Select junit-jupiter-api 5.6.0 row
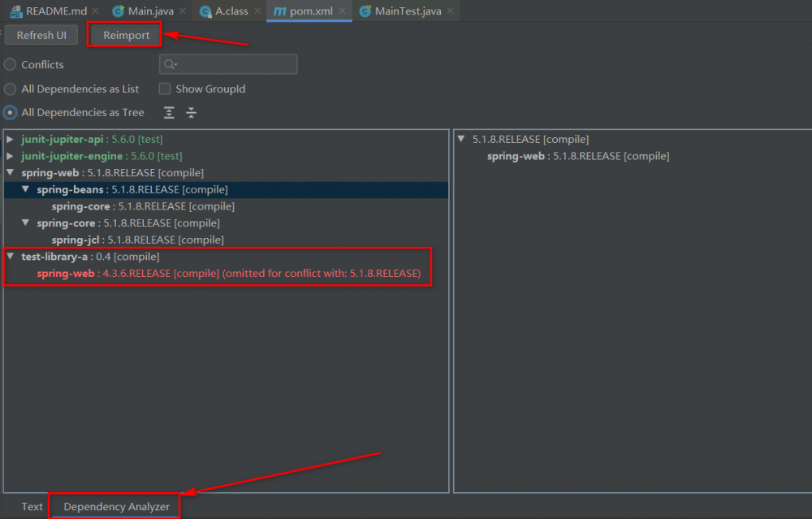The width and height of the screenshot is (812, 519). [226, 140]
